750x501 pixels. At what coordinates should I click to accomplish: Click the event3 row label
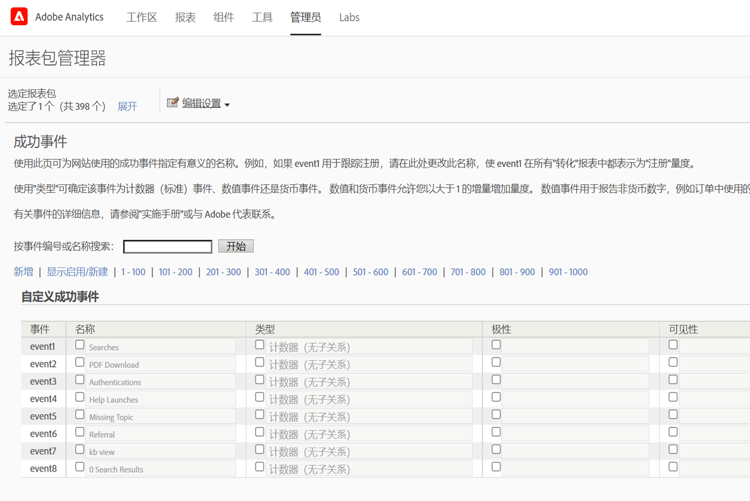[x=43, y=381]
